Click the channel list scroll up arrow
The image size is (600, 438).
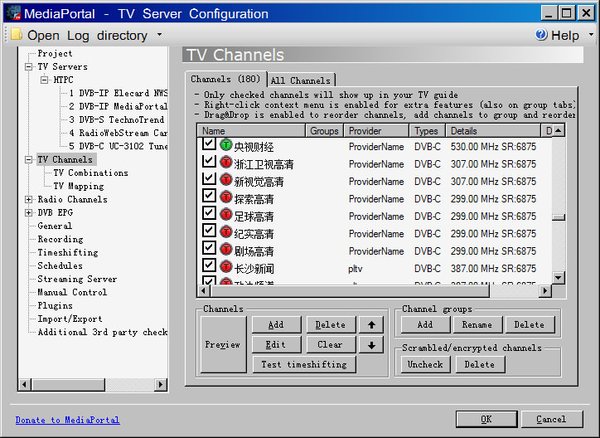point(559,131)
